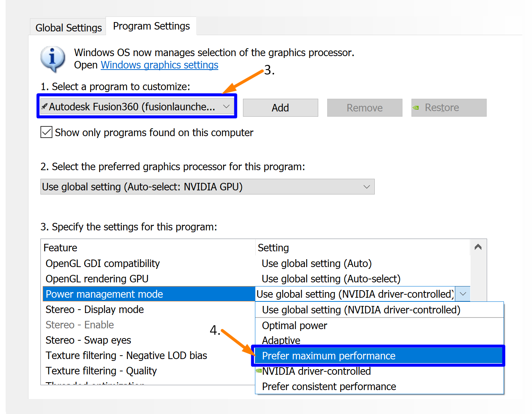The image size is (532, 414).
Task: Choose Prefer maximum performance option
Action: 329,356
